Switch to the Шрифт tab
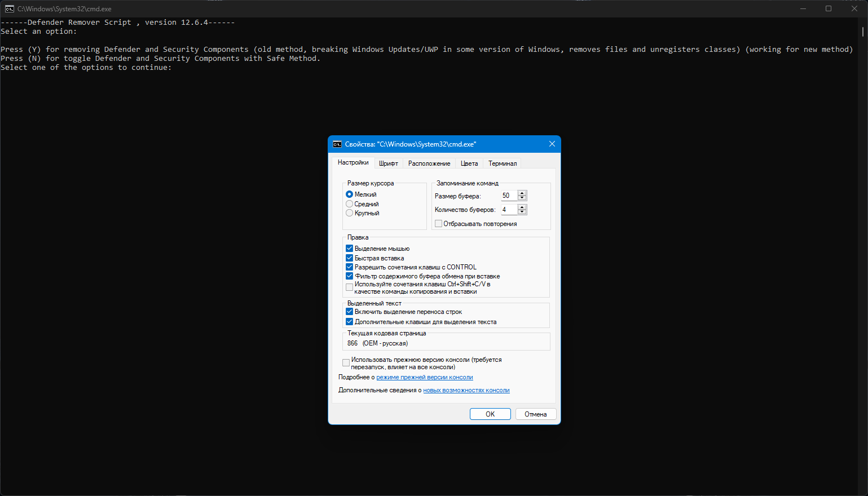The image size is (868, 496). click(389, 163)
